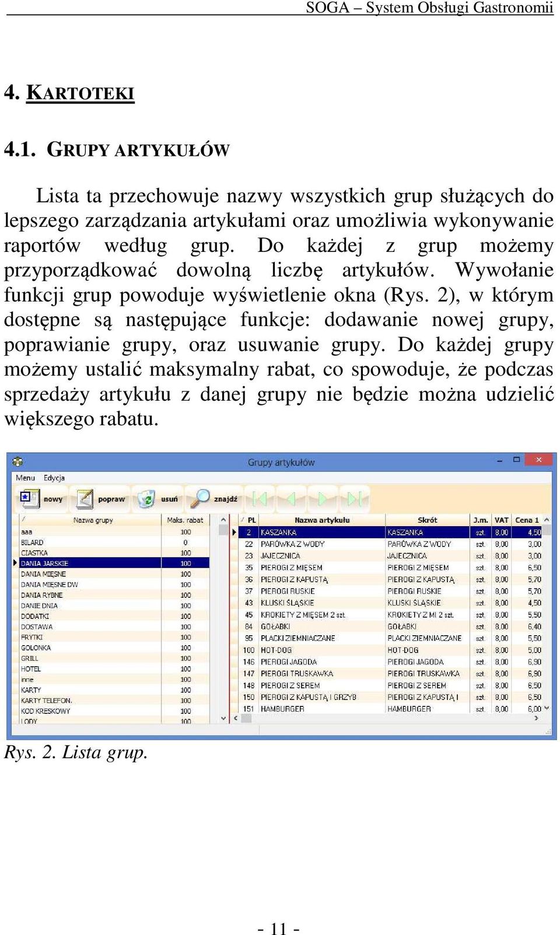The image size is (560, 935).
Task: Go to next record navigation arrow
Action: coord(322,499)
